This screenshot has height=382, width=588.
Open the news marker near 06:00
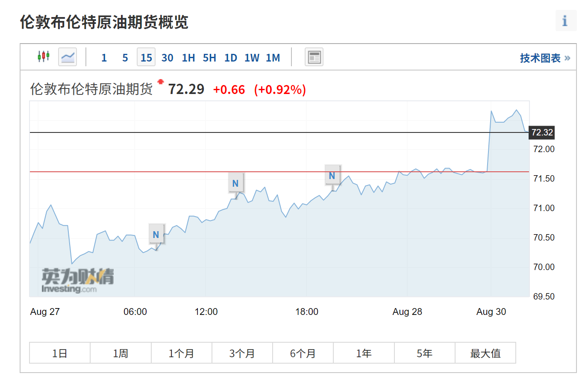pos(156,235)
